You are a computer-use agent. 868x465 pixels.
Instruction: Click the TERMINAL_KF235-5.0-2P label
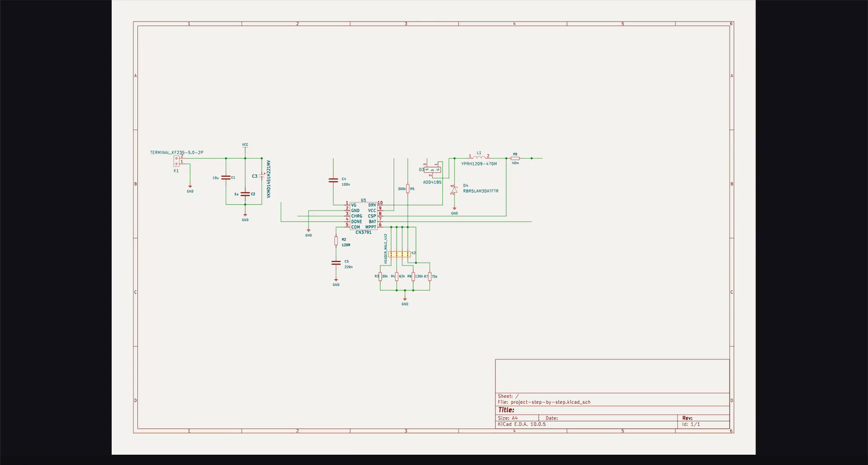177,152
